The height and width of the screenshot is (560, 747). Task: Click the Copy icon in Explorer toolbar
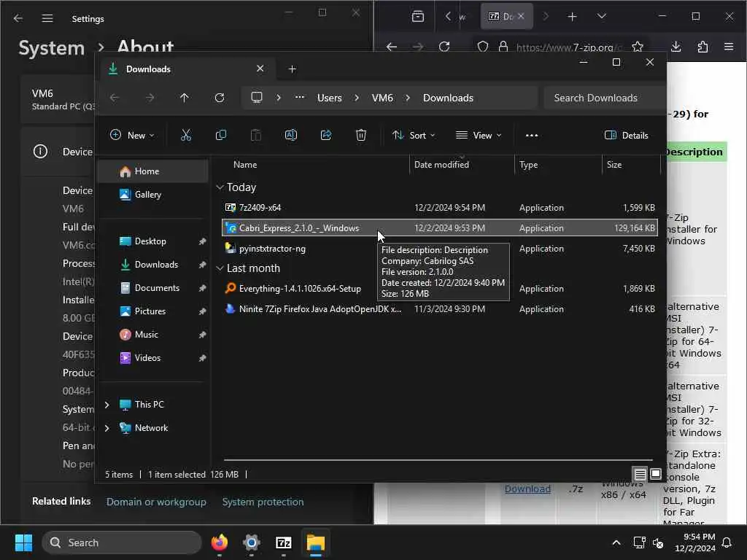point(220,135)
